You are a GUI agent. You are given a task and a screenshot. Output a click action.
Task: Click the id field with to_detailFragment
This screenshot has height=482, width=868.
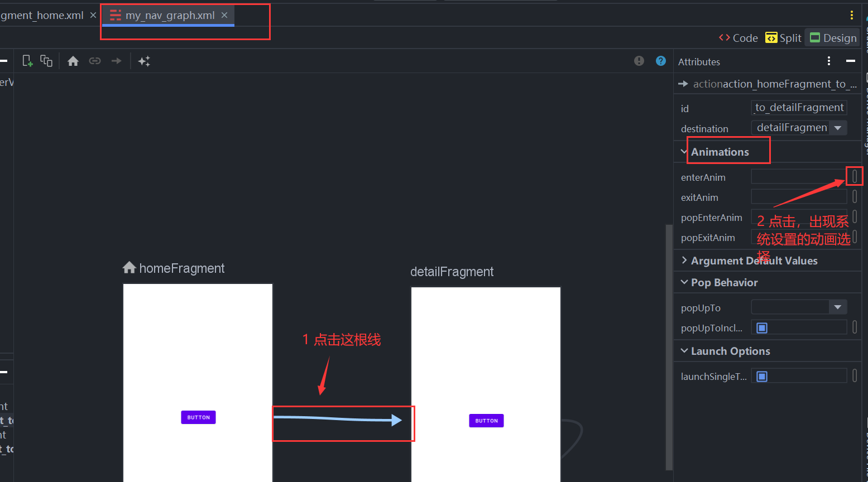[799, 107]
